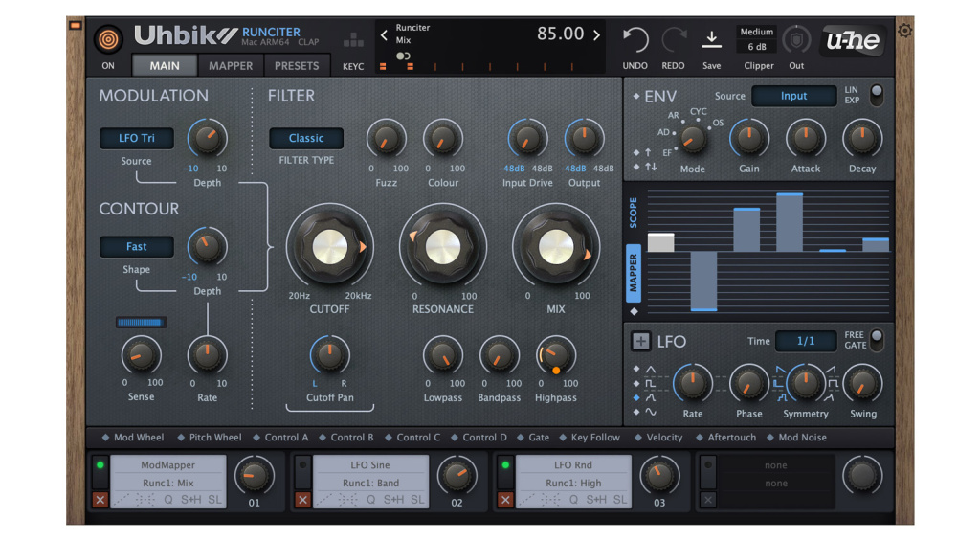The image size is (980, 541).
Task: Click the Undo arrow icon
Action: tap(635, 40)
